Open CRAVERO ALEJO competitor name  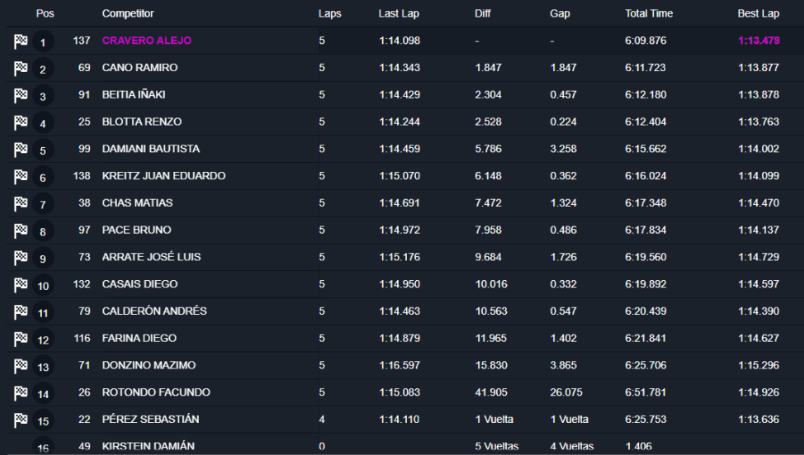click(147, 41)
